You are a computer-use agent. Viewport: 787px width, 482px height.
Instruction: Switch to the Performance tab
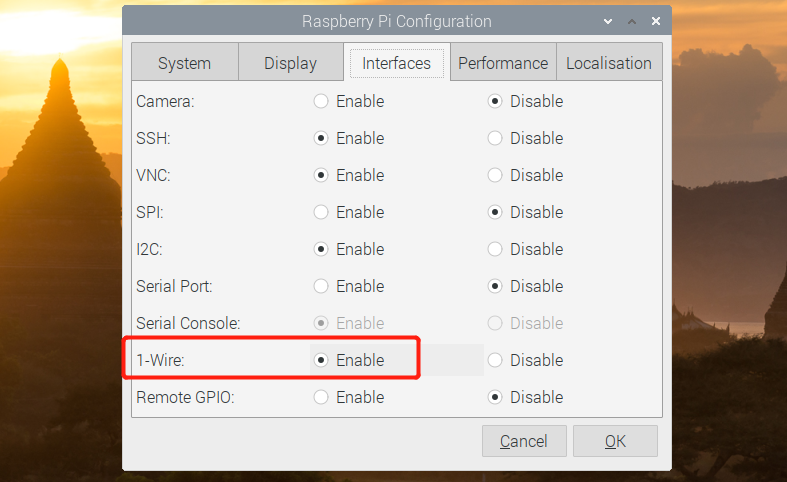tap(502, 63)
